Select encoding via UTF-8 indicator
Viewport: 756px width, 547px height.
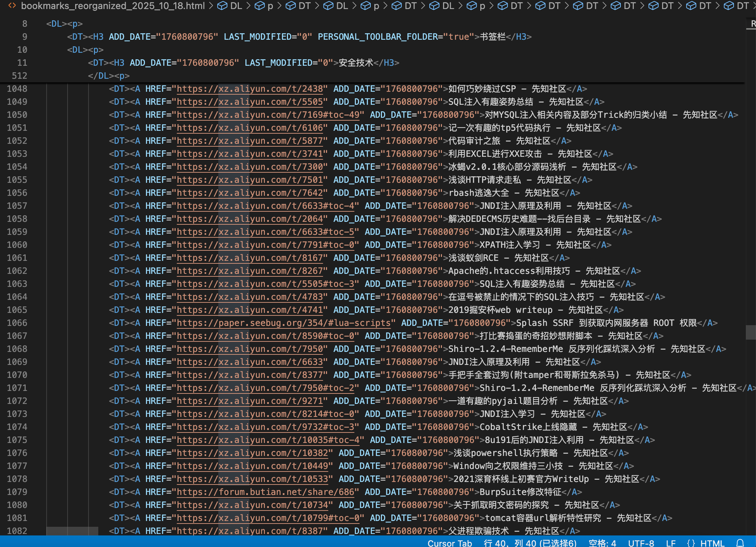tap(641, 543)
